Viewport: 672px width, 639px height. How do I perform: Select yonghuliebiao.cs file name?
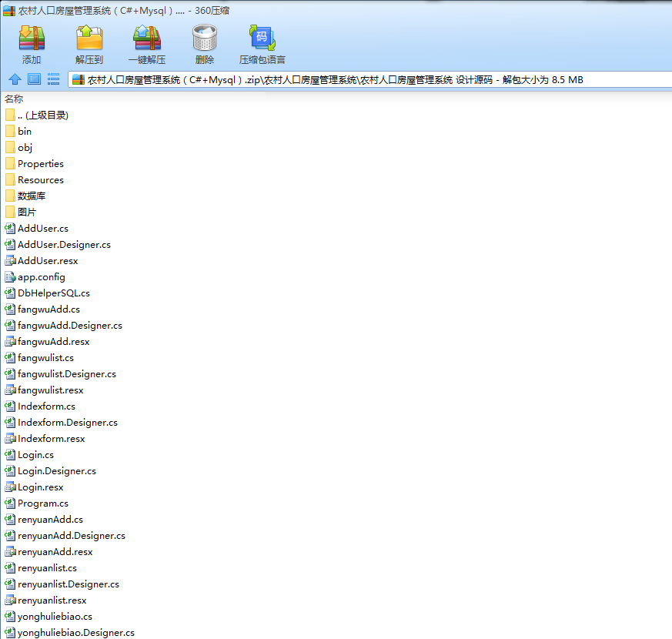(x=55, y=617)
